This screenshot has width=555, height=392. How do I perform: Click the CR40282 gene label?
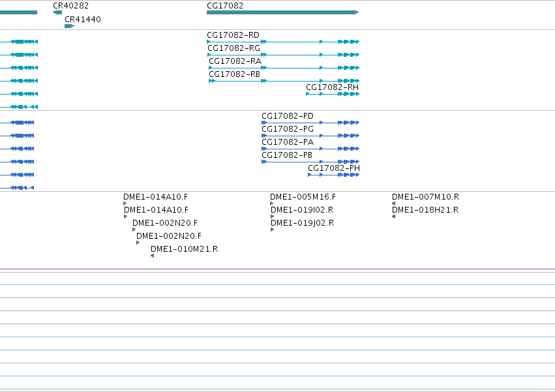tap(71, 6)
